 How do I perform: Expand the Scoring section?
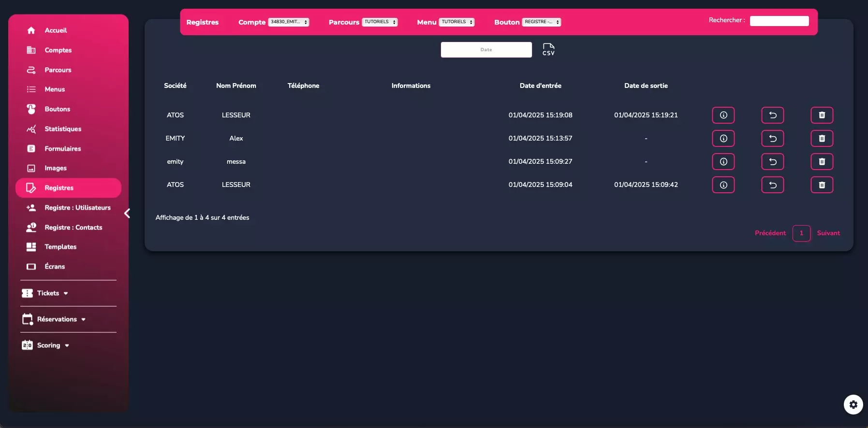(x=45, y=345)
